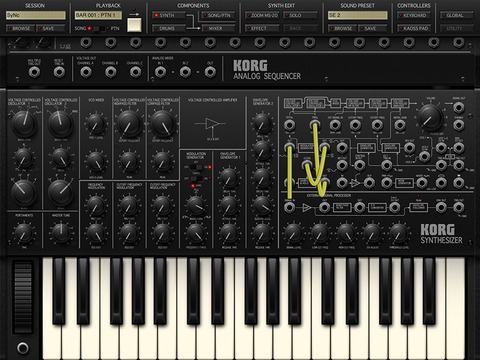Move the control wheel beside the keyboard
This screenshot has width=480, height=360.
23,296
